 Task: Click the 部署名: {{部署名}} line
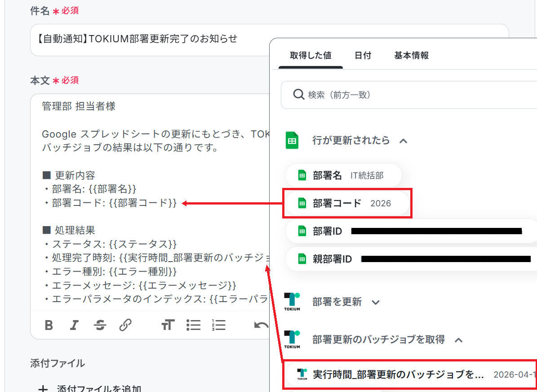pyautogui.click(x=90, y=189)
